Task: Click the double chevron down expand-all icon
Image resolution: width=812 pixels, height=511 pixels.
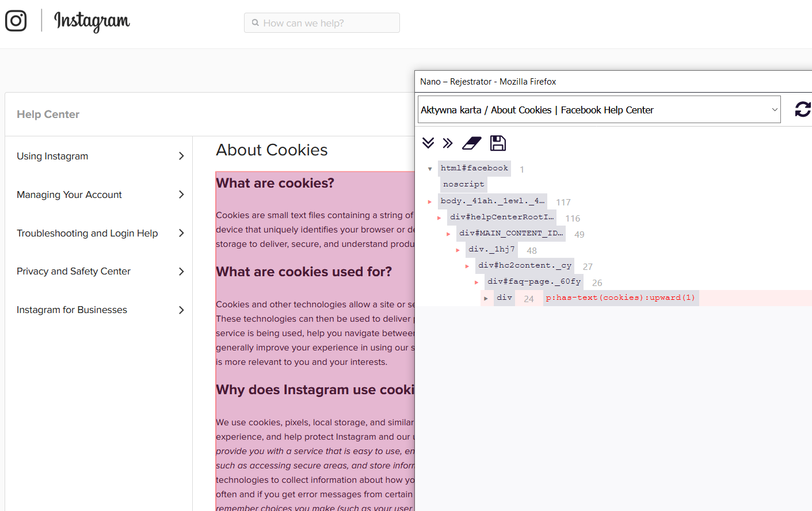Action: tap(428, 143)
